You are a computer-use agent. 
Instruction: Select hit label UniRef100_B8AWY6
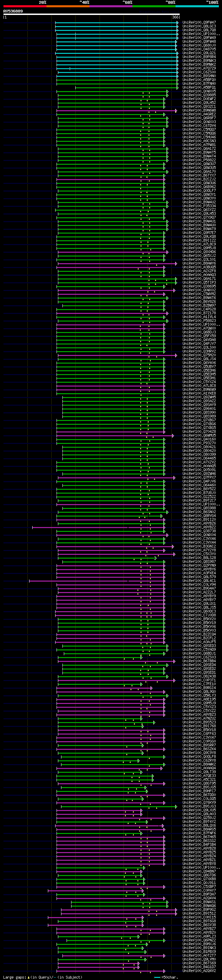coord(199,264)
